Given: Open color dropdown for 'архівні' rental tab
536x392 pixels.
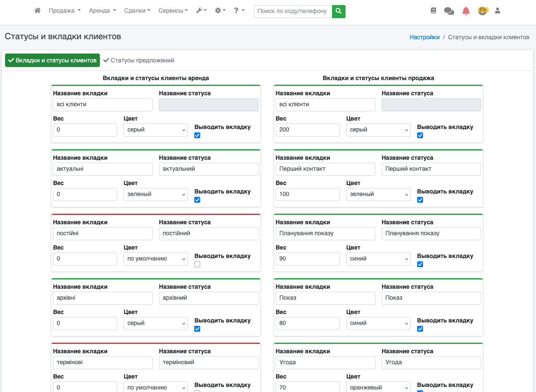Looking at the screenshot, I should [x=155, y=323].
